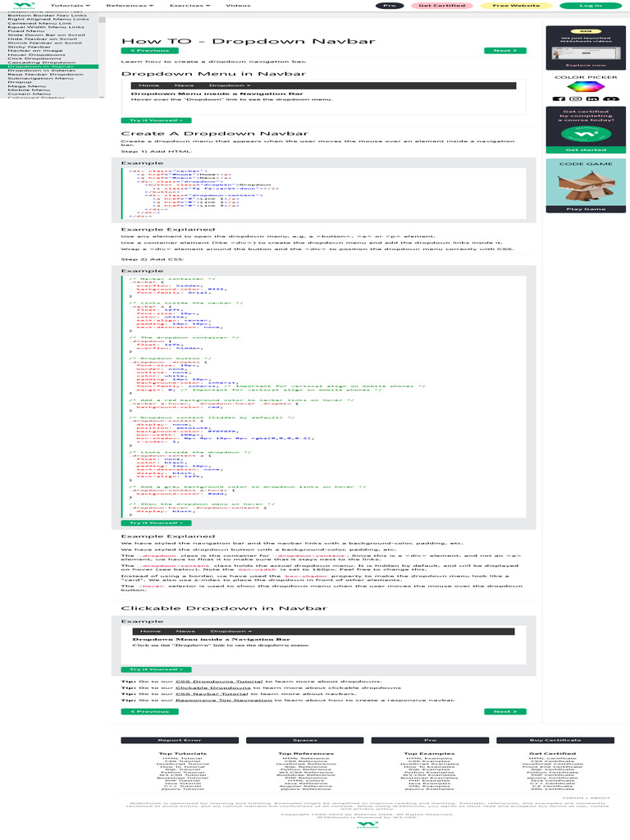Select Cascading Dropdown in the sidebar
This screenshot has width=630, height=840.
pyautogui.click(x=42, y=62)
